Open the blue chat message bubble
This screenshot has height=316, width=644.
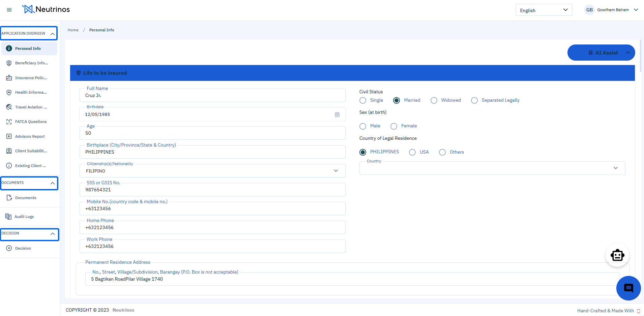(x=628, y=288)
